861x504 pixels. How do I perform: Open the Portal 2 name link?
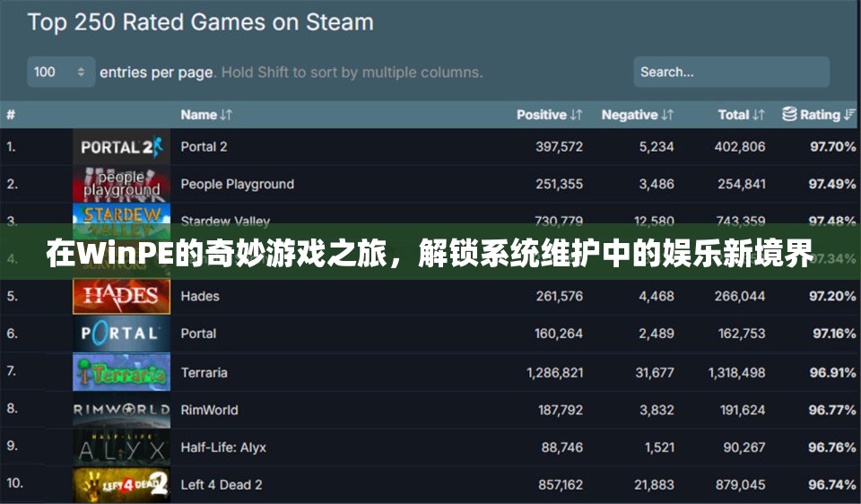click(204, 146)
